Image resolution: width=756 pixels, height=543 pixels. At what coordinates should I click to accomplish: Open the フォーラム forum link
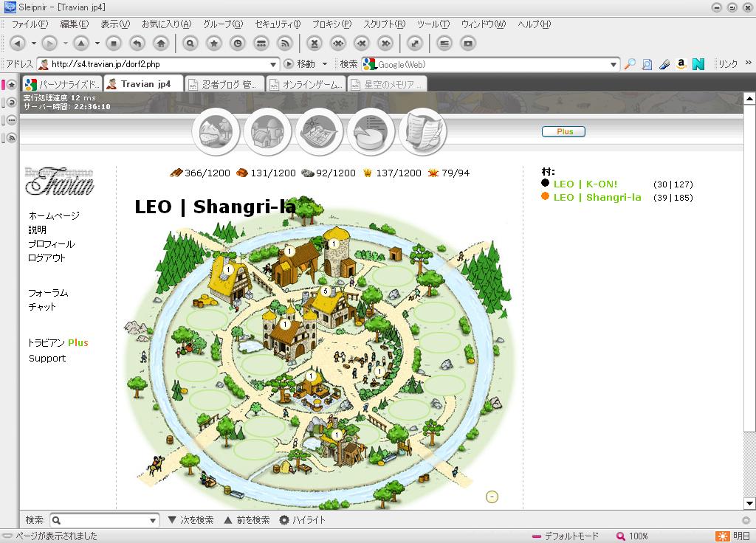click(48, 293)
